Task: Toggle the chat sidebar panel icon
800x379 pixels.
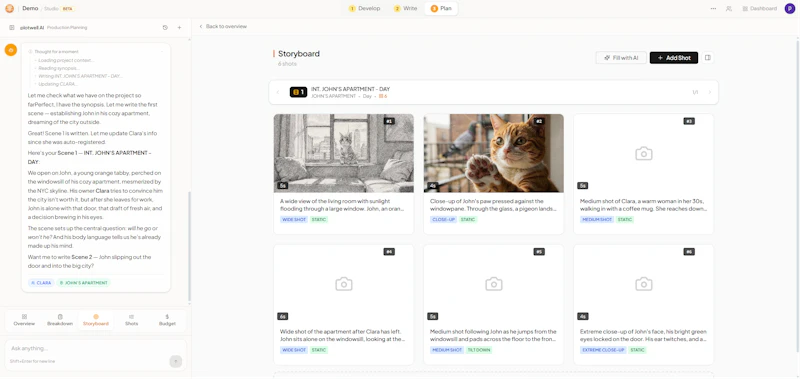Action: (12, 28)
